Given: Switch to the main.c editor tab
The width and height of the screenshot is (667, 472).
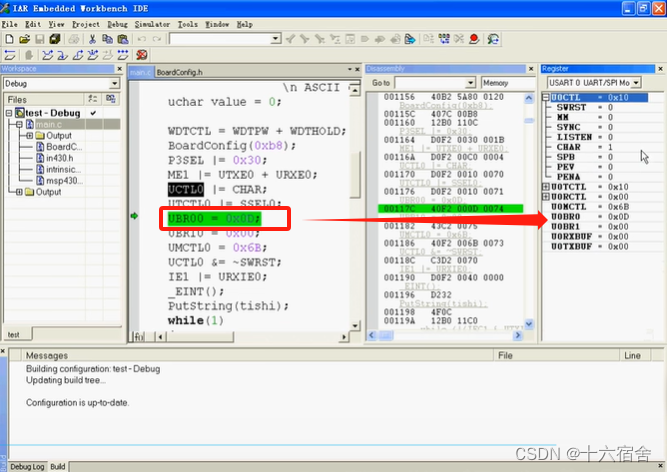Looking at the screenshot, I should 140,72.
